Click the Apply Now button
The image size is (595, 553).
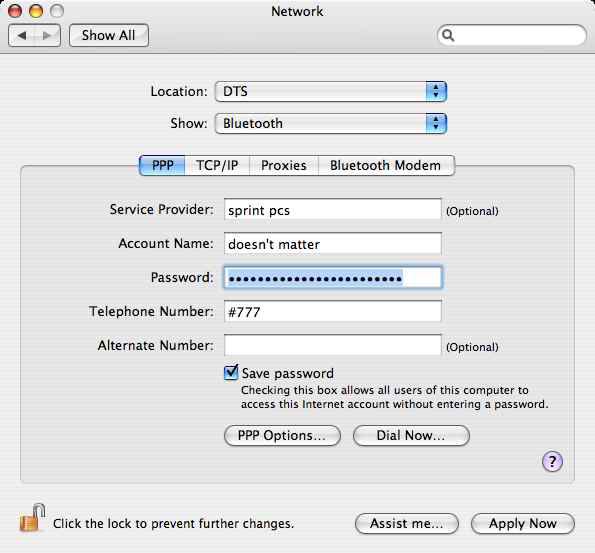tap(523, 524)
